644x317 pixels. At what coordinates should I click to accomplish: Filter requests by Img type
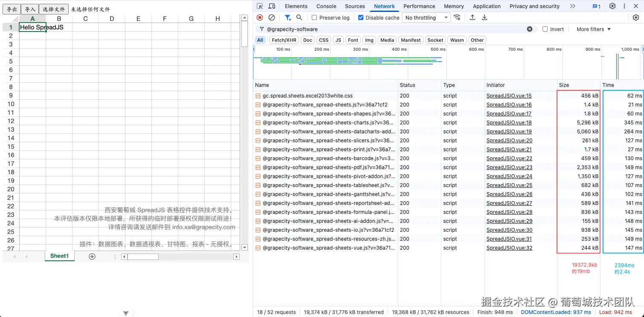pyautogui.click(x=369, y=40)
